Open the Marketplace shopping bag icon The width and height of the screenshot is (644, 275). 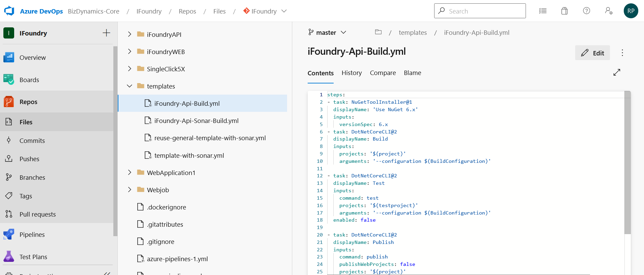(564, 11)
